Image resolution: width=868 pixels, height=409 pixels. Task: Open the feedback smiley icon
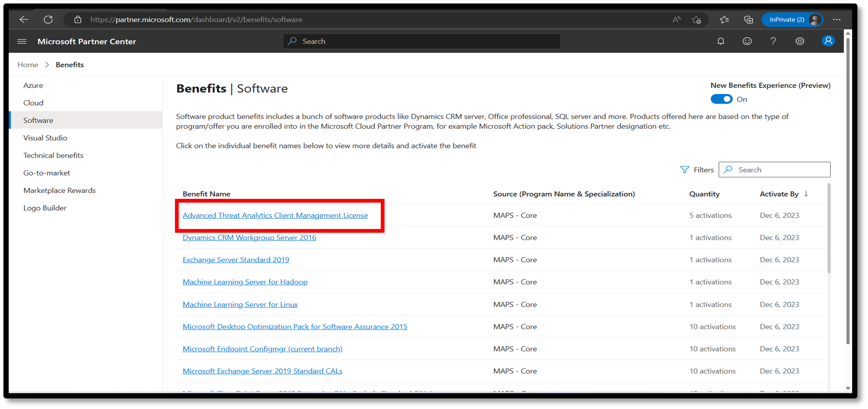point(747,41)
